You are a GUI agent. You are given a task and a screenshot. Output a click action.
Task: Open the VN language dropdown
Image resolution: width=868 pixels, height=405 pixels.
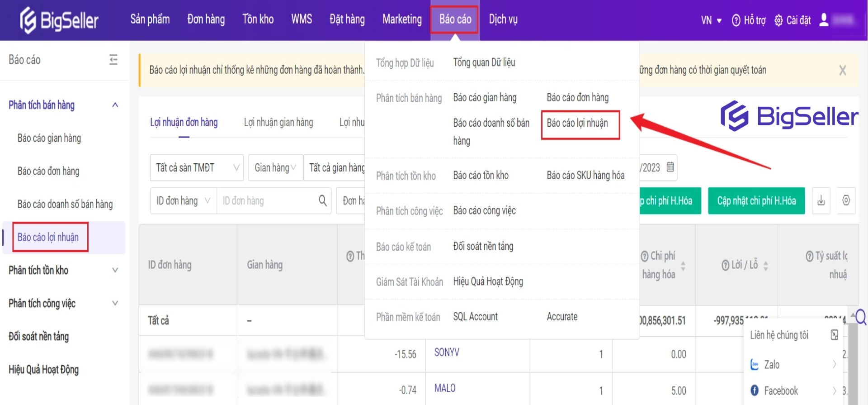(x=711, y=20)
